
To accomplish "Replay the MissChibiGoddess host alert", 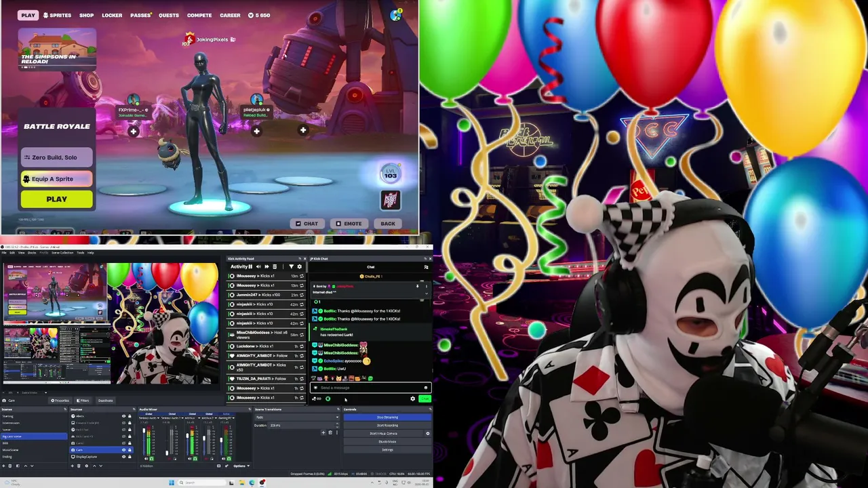I will point(302,334).
